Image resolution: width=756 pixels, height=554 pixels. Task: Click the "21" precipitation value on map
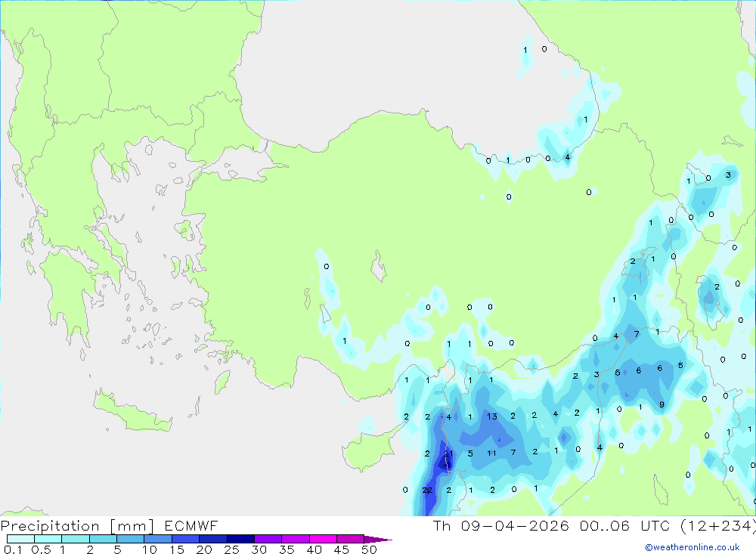coord(448,453)
